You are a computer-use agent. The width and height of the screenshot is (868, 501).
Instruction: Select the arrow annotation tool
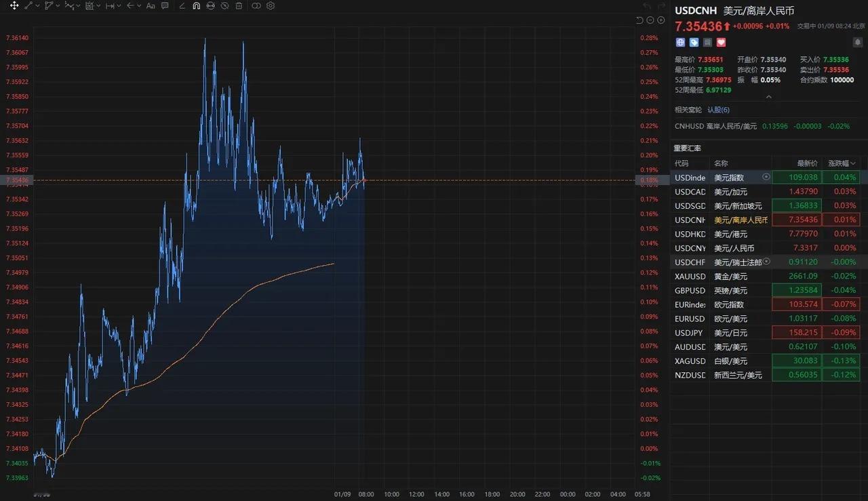pyautogui.click(x=130, y=5)
